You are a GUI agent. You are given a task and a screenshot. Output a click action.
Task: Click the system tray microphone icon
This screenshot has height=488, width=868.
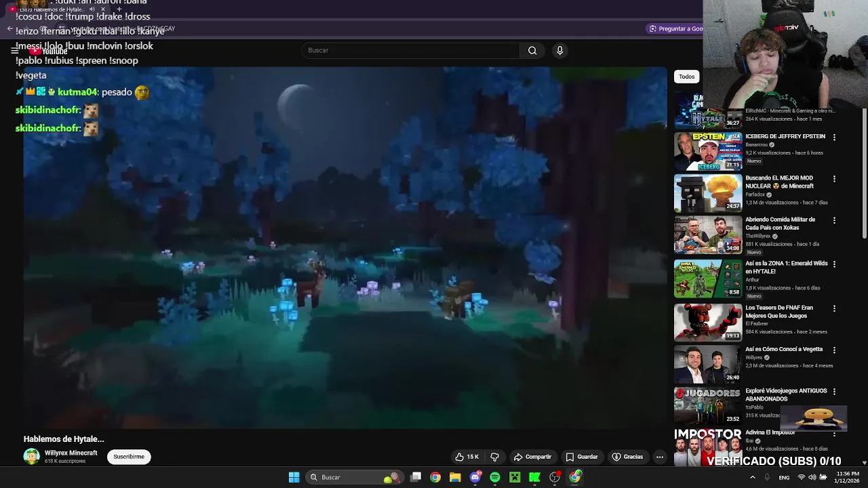767,477
